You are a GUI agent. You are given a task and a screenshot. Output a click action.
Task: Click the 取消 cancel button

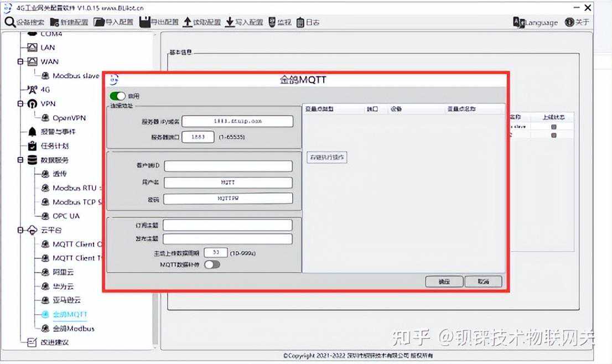click(x=483, y=282)
